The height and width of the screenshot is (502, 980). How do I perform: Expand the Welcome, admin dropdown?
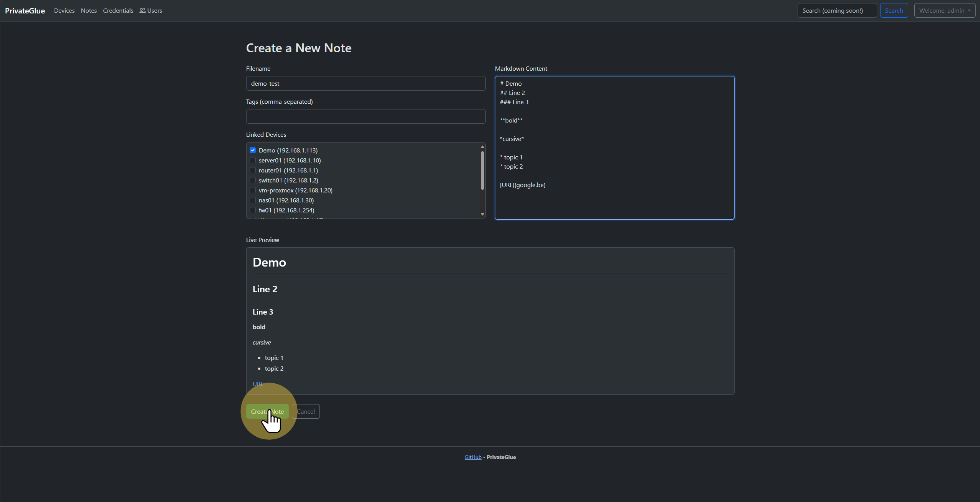click(945, 10)
